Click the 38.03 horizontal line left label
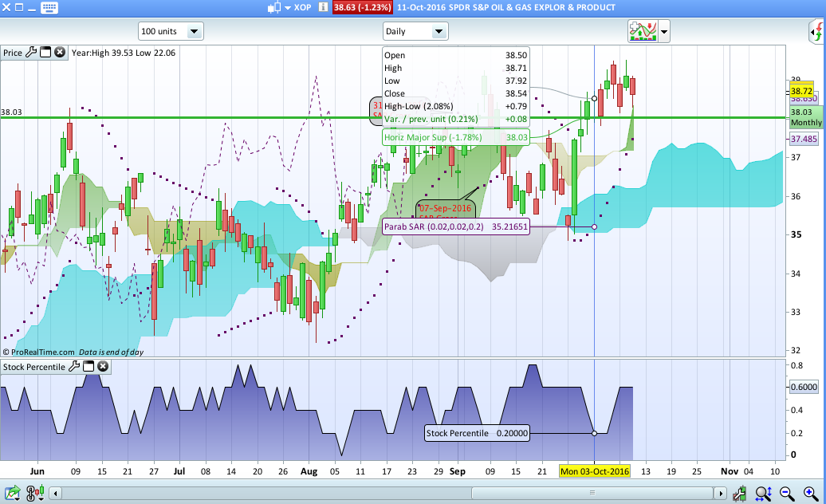The image size is (826, 504). click(x=11, y=112)
